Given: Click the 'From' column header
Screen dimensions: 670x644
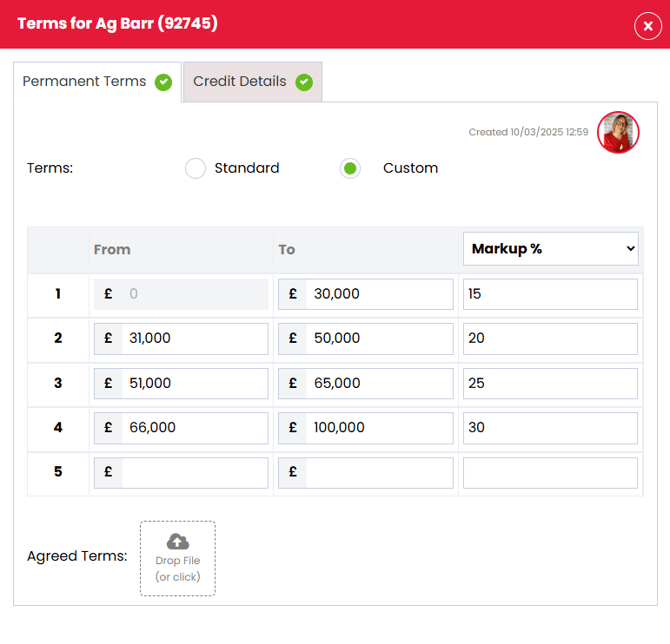Looking at the screenshot, I should click(x=112, y=250).
